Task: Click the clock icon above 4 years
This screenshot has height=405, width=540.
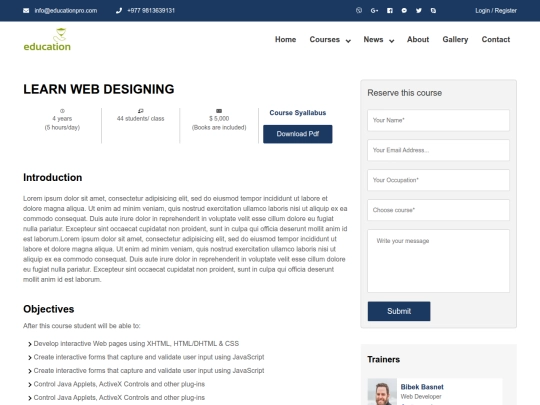Action: [62, 111]
